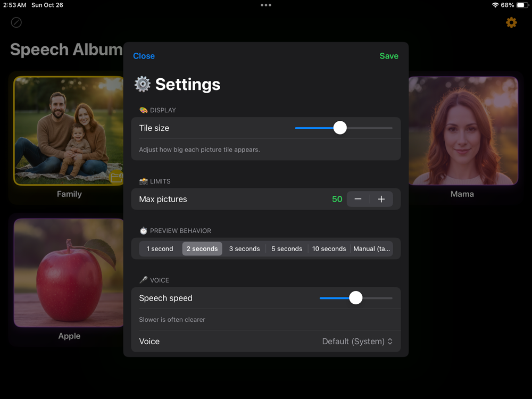Click the Speech Album title

(x=66, y=49)
